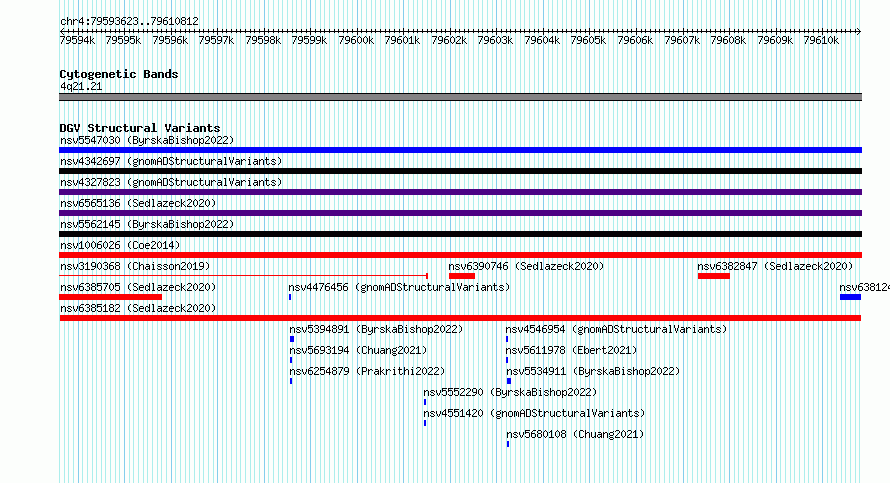Click the red nsv6390746 variant bar
The width and height of the screenshot is (890, 483).
point(462,276)
